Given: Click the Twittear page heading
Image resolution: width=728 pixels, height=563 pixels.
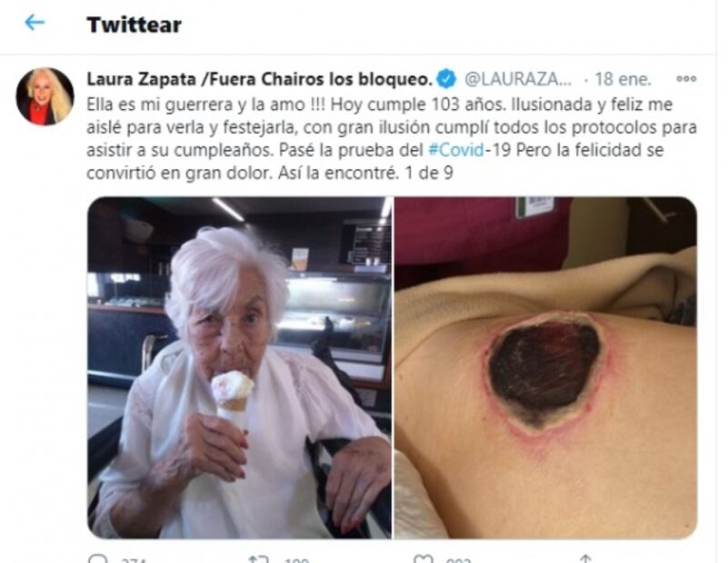Looking at the screenshot, I should 135,25.
